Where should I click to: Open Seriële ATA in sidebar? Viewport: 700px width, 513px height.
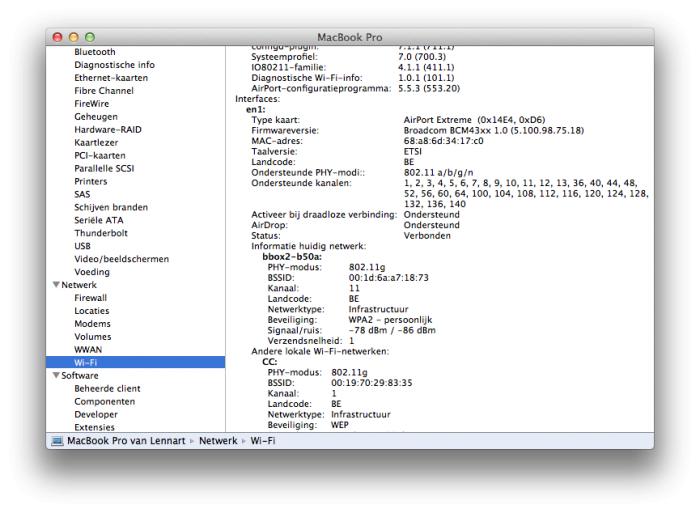[x=99, y=220]
